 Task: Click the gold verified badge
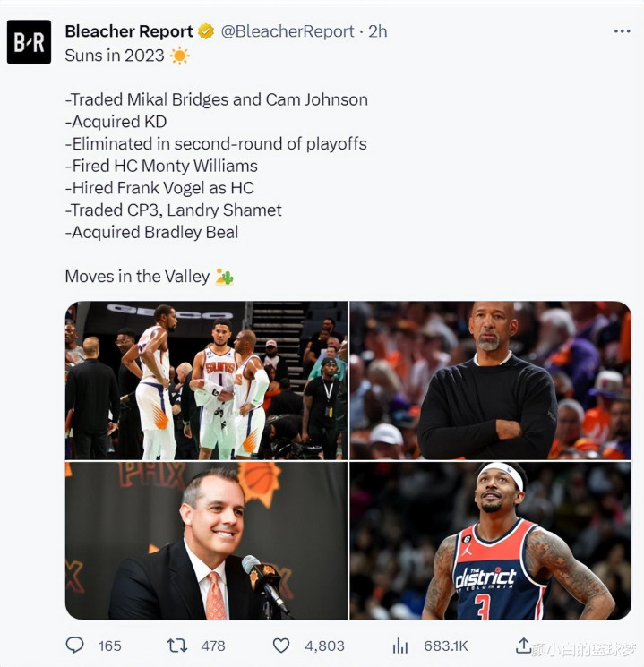(x=206, y=31)
